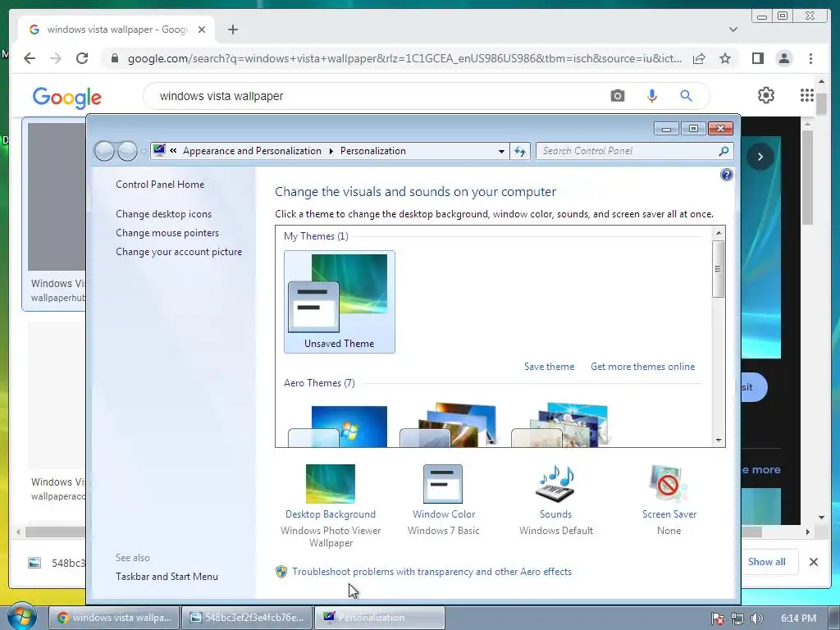
Task: Open Chrome profile avatar
Action: [x=784, y=58]
